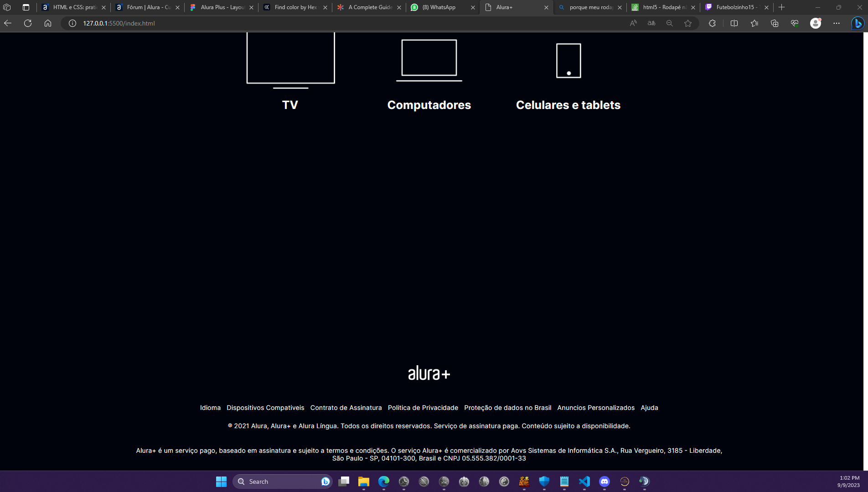The height and width of the screenshot is (492, 868).
Task: Click the TV heading text
Action: point(290,105)
